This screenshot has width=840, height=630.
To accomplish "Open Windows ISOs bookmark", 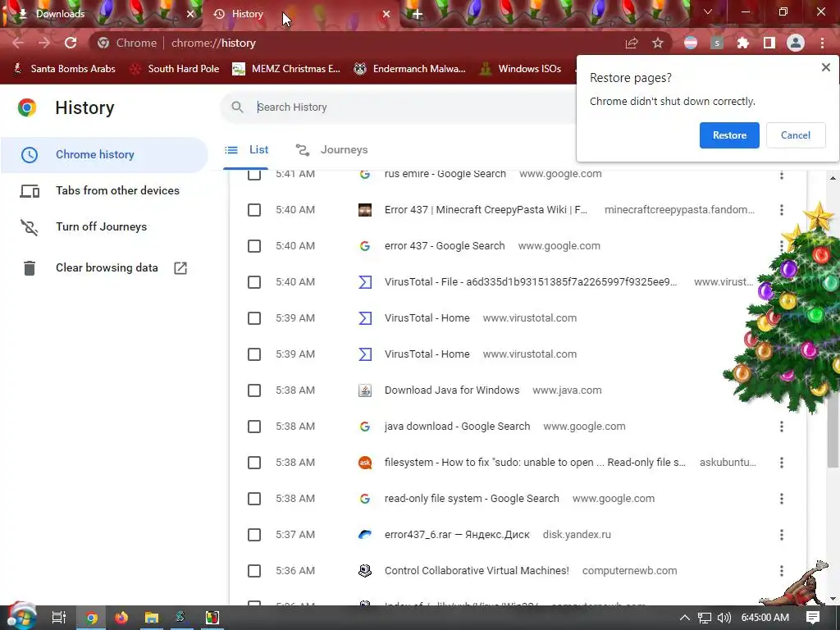I will tap(520, 69).
